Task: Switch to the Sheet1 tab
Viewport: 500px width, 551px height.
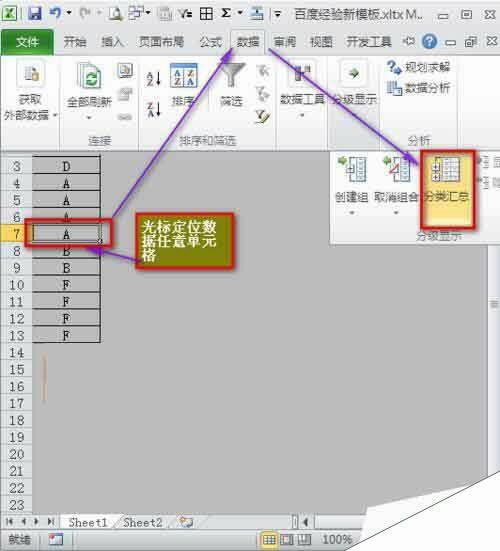Action: click(x=87, y=523)
